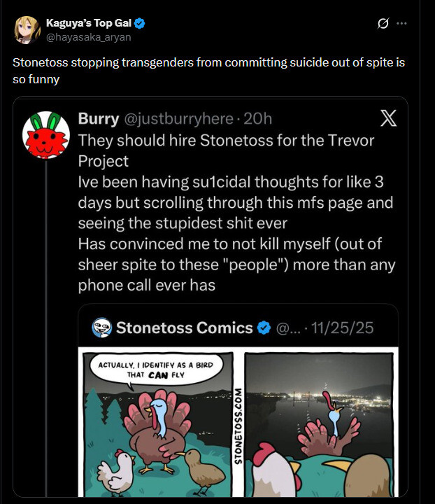Viewport: 435px width, 504px height.
Task: Open the Grok icon on the tweet
Action: [x=383, y=24]
